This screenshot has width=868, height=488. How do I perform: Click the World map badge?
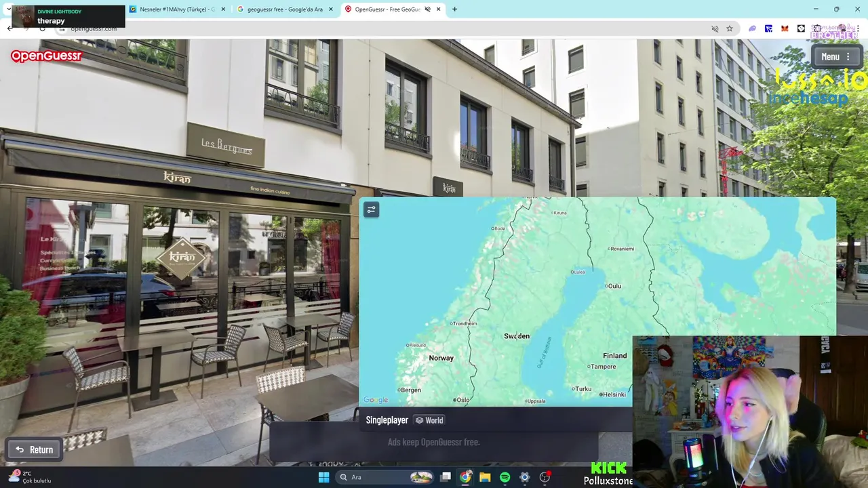point(429,420)
